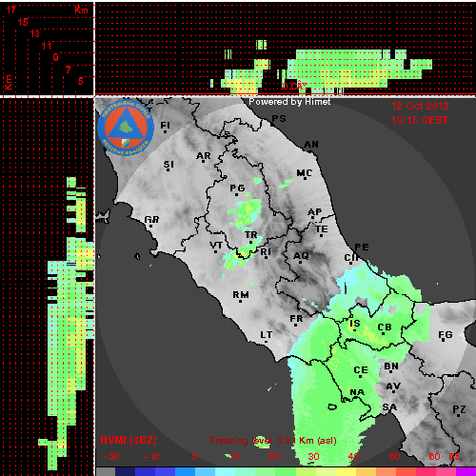Screen dimensions: 476x476
Task: Click the CE city label
Action: click(x=361, y=370)
